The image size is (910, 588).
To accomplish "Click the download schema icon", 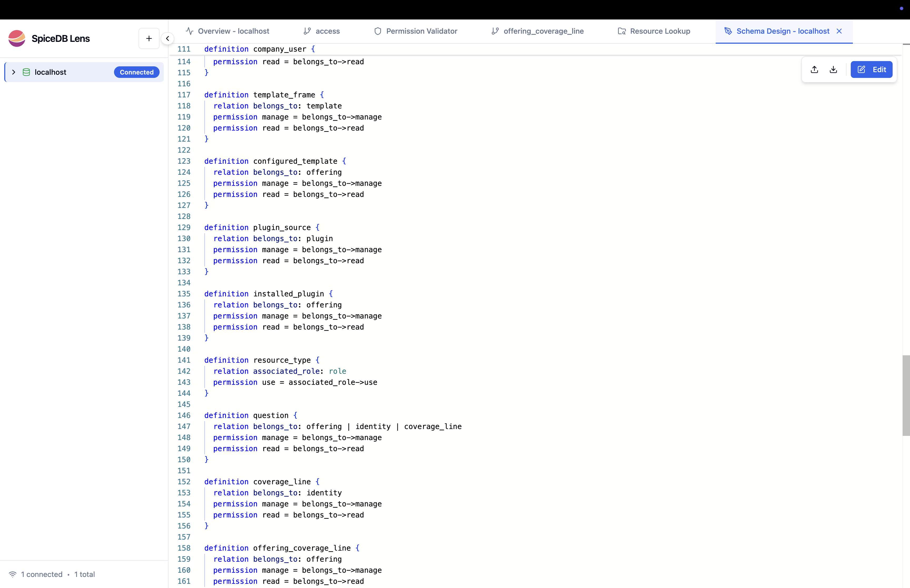I will [x=834, y=69].
